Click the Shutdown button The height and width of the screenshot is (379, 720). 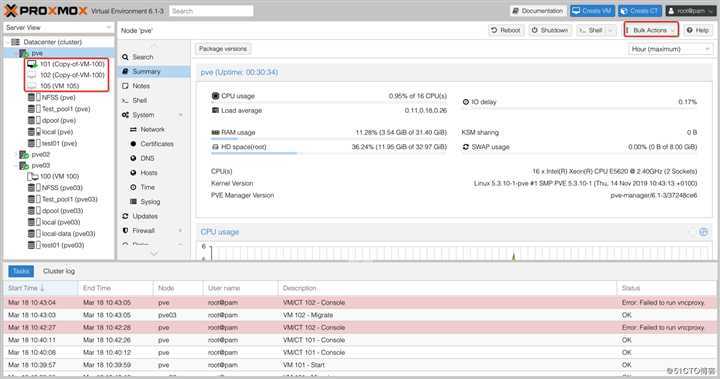click(550, 30)
